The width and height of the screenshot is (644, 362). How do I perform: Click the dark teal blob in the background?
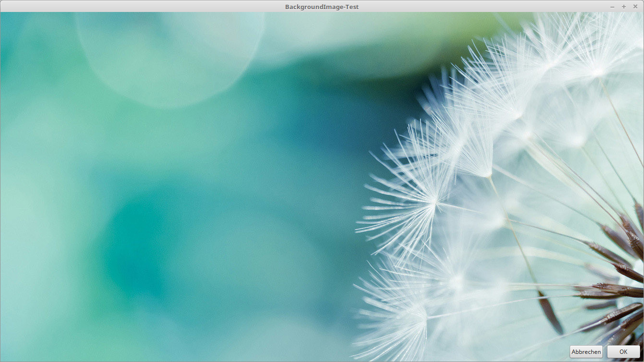(x=139, y=249)
